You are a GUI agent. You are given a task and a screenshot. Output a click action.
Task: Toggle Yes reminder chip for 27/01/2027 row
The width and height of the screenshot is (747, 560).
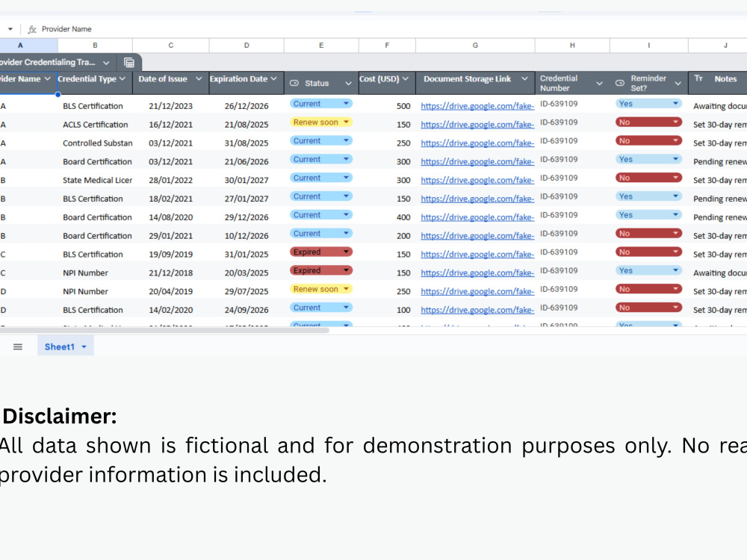point(649,196)
